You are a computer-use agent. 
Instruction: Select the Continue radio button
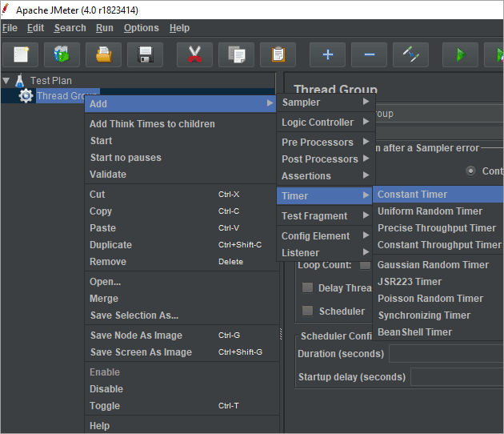(x=470, y=171)
